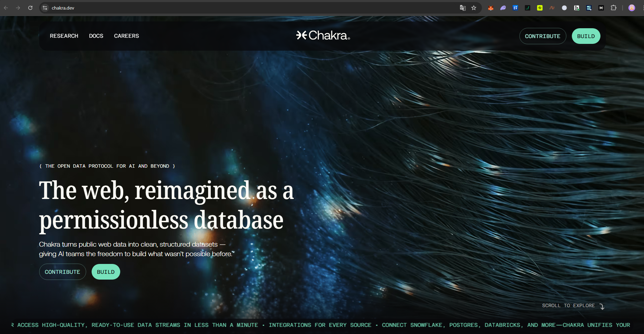The width and height of the screenshot is (644, 334).
Task: Reload the chakra.dev page
Action: coord(30,8)
